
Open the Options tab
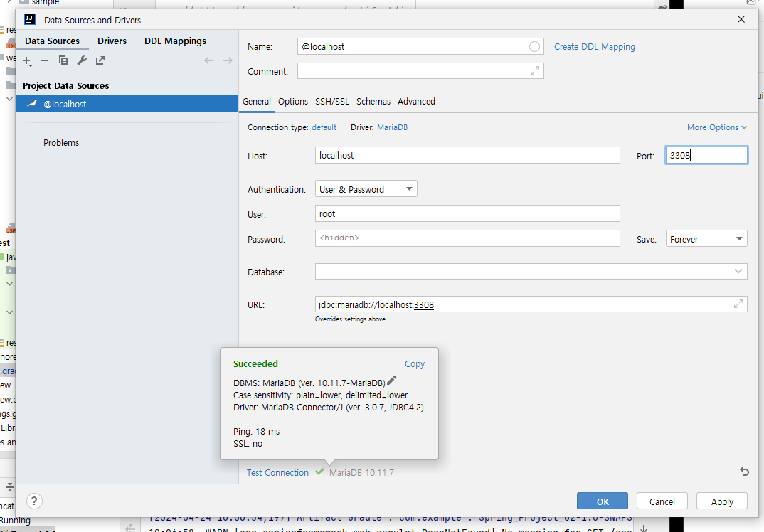pos(293,101)
